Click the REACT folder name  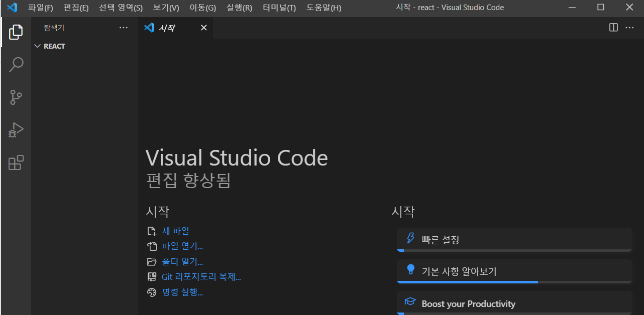pos(54,46)
